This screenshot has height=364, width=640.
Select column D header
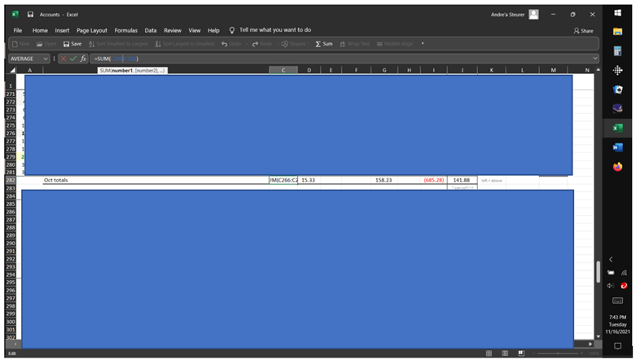click(x=309, y=70)
